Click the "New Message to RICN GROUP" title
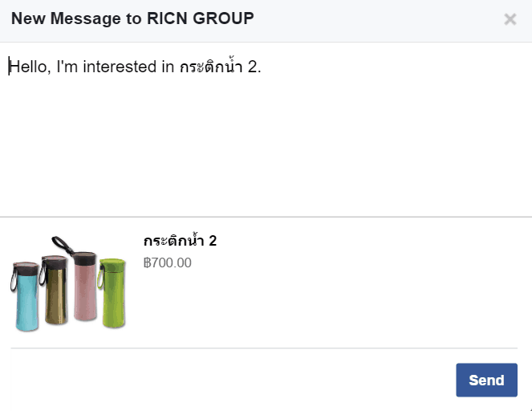The height and width of the screenshot is (411, 532). click(x=132, y=19)
